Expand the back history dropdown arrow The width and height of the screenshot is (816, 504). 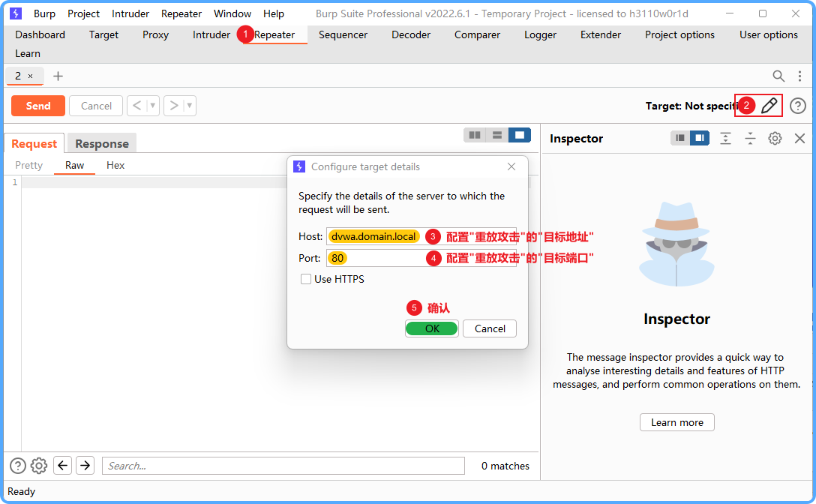[152, 106]
